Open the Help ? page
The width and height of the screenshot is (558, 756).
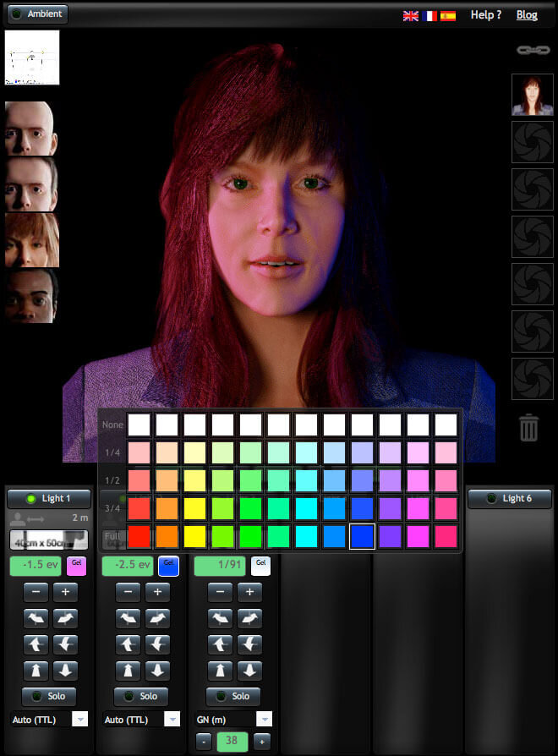(486, 15)
